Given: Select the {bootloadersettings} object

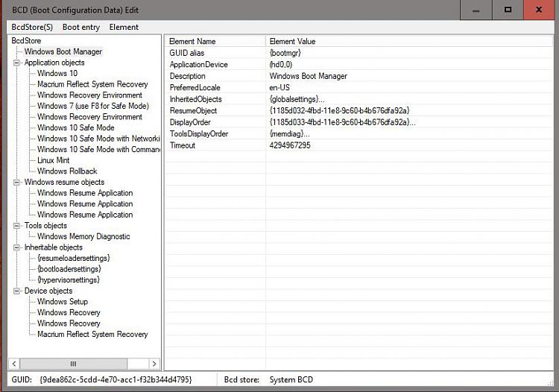Looking at the screenshot, I should tap(69, 269).
